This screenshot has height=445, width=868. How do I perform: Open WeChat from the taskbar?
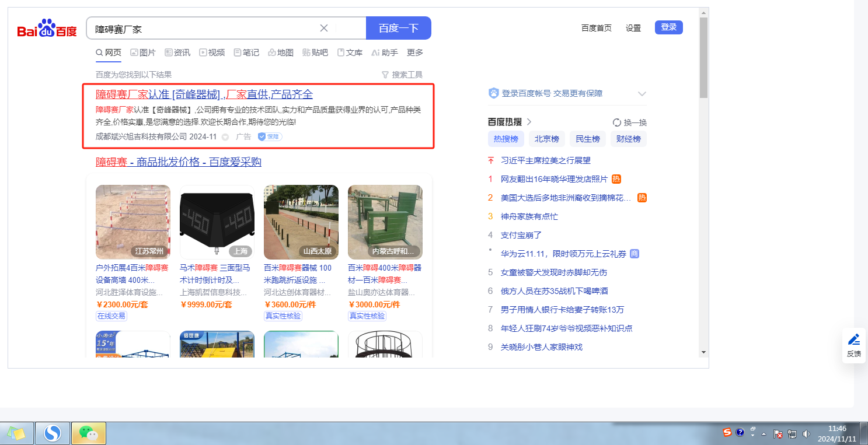coord(89,433)
